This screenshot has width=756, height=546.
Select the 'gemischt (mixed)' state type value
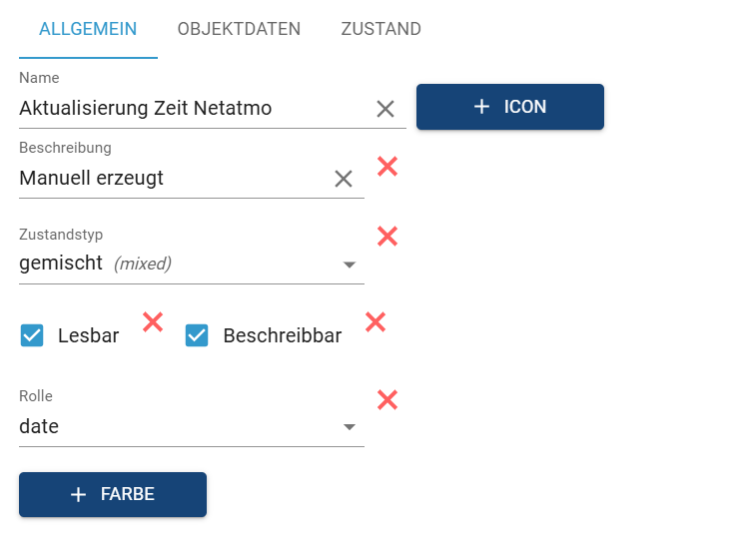pyautogui.click(x=95, y=264)
